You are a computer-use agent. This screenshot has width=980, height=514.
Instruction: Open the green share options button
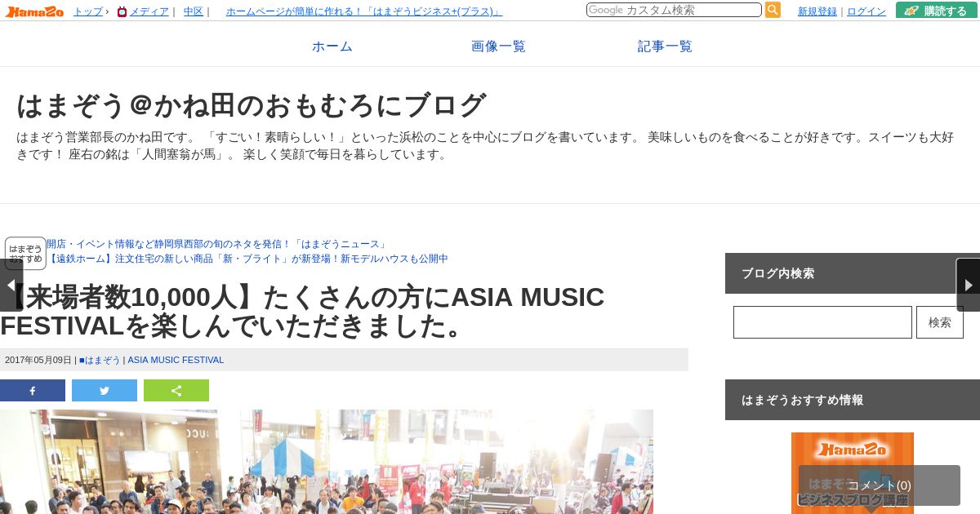(x=176, y=391)
